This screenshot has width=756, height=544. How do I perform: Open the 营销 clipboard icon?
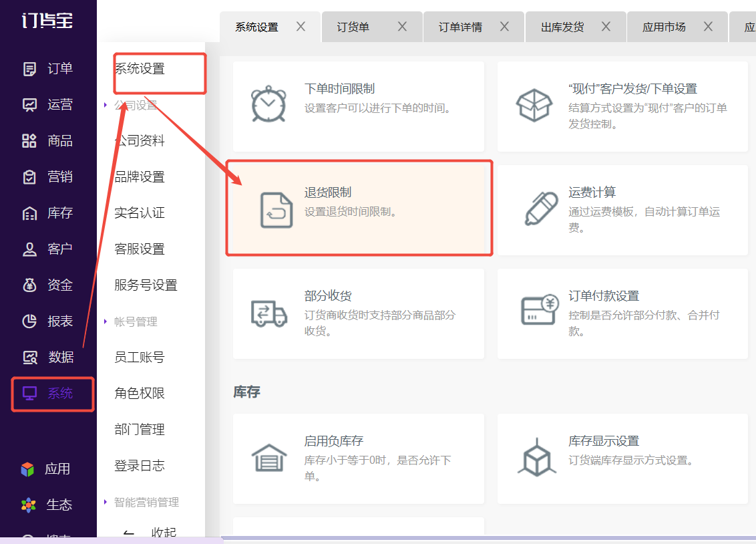pos(29,177)
